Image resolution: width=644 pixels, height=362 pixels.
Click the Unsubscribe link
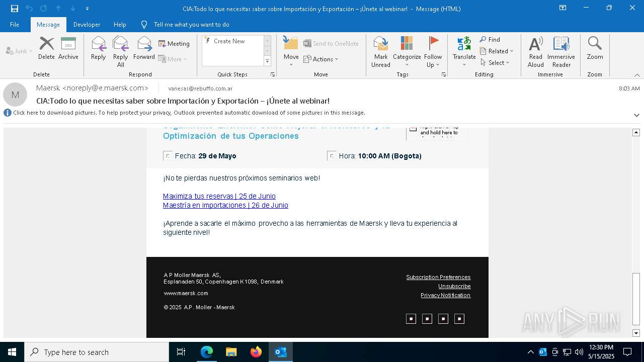click(454, 286)
